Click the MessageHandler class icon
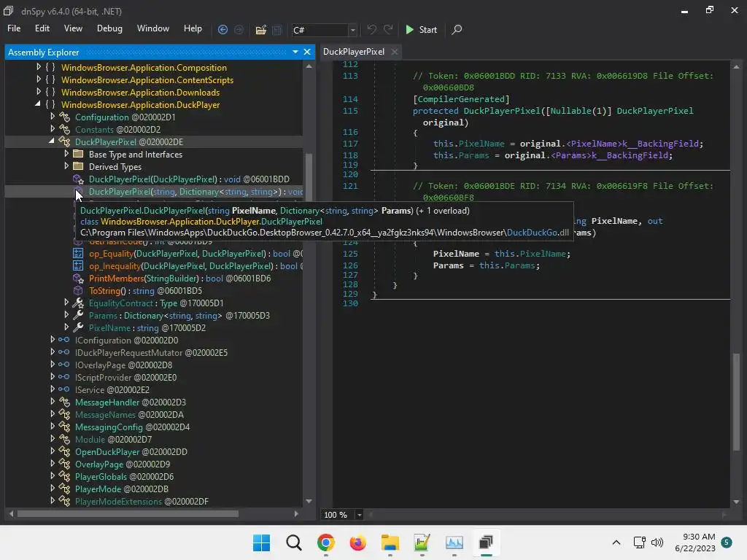The height and width of the screenshot is (560, 747). click(64, 402)
